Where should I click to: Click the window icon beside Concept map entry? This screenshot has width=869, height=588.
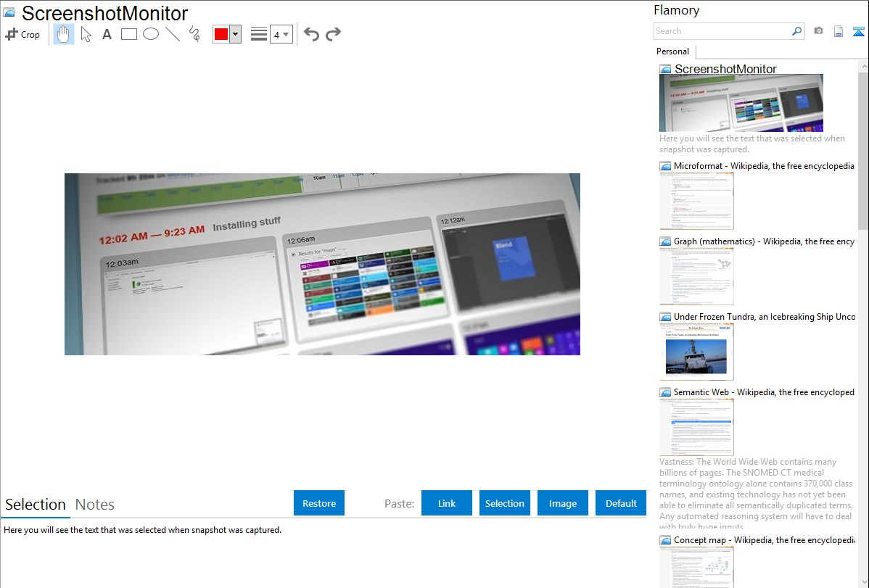(665, 539)
